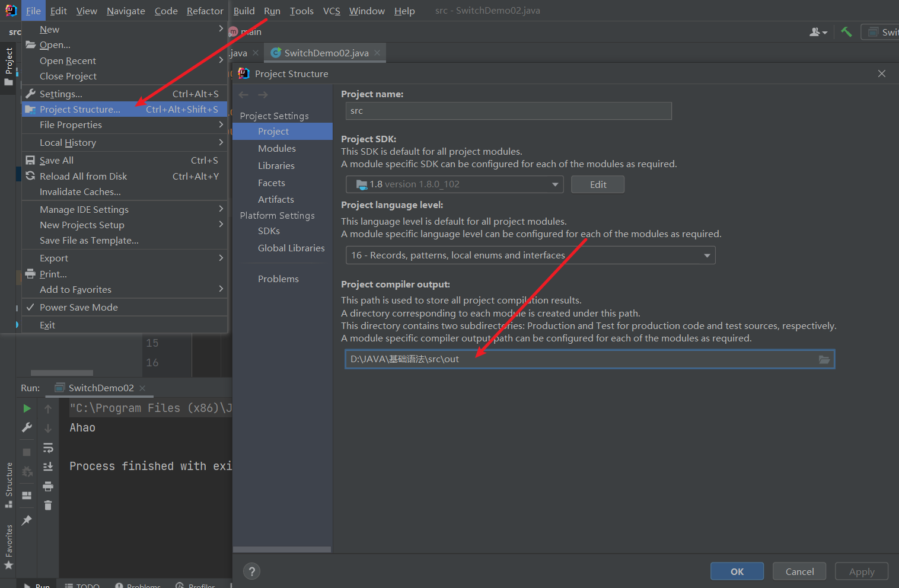Expand the Export submenu
Viewport: 899px width, 588px height.
125,258
